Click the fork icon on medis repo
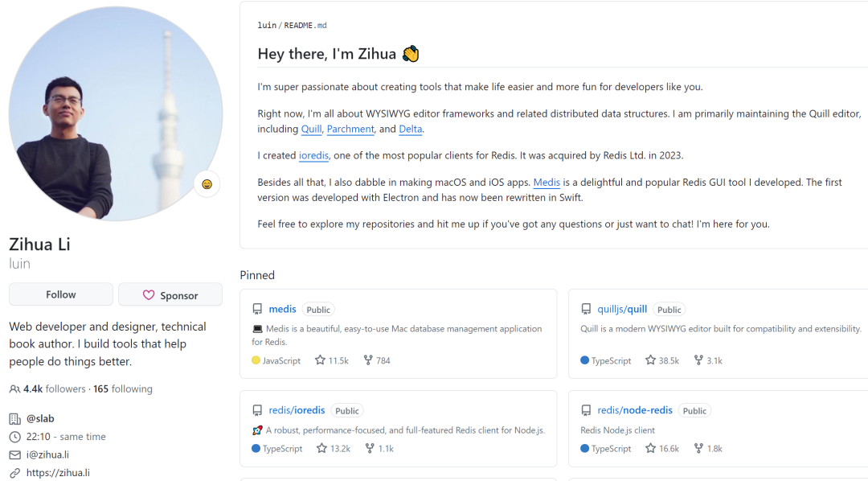 tap(368, 360)
